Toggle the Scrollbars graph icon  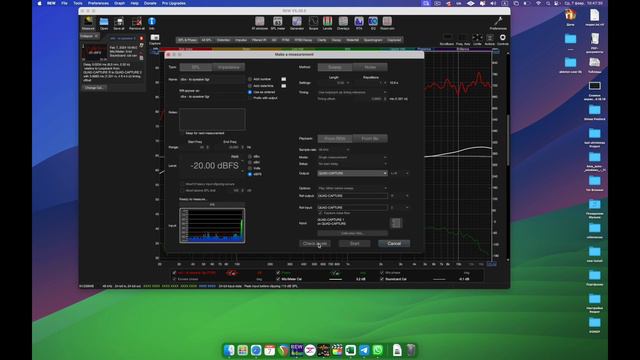click(447, 39)
